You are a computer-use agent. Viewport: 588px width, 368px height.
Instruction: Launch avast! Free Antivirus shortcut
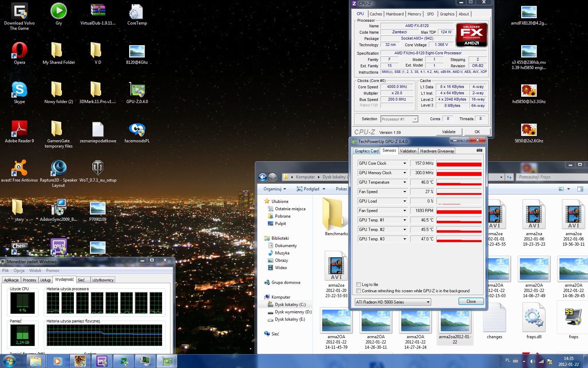[20, 171]
